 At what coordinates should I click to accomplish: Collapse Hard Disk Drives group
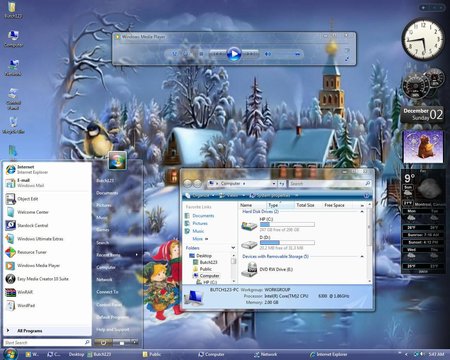362,212
